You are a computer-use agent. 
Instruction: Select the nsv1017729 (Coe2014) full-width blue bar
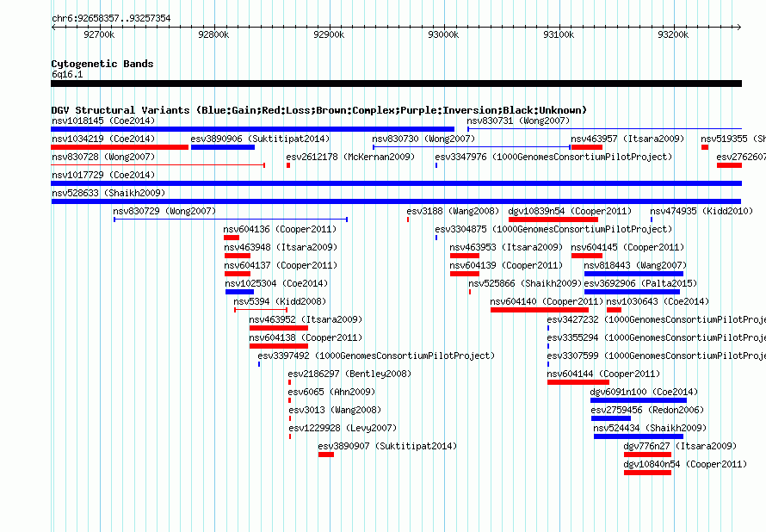click(396, 183)
